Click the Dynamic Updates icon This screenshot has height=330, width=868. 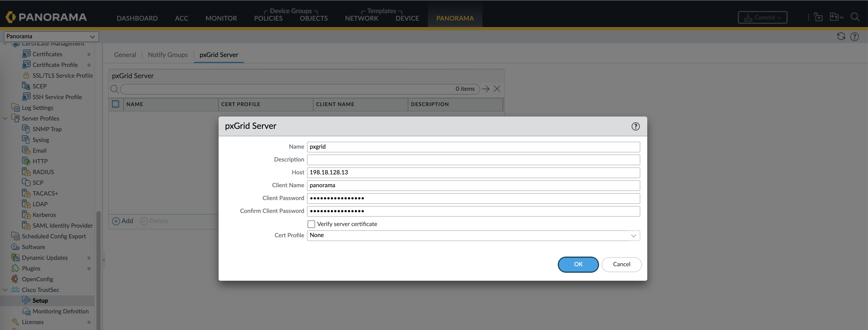[15, 258]
